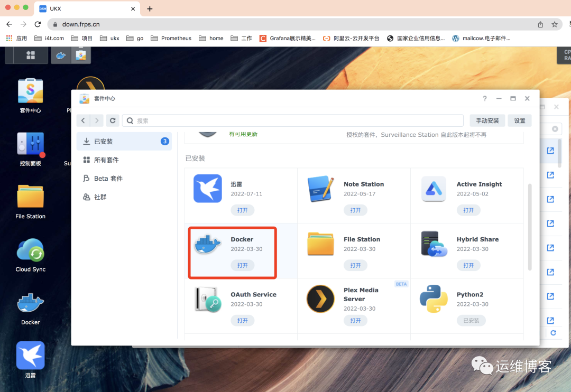
Task: Open Hybrid Share with its 打开 button
Action: pyautogui.click(x=468, y=265)
